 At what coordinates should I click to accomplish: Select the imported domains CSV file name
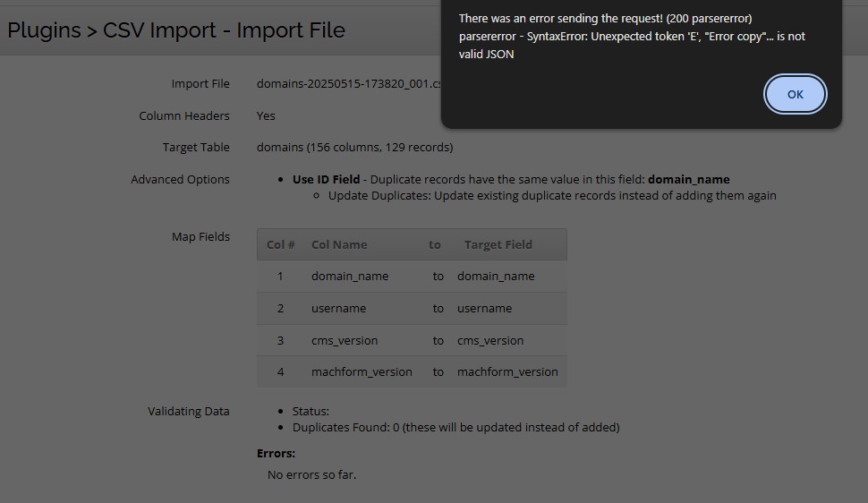pyautogui.click(x=348, y=83)
